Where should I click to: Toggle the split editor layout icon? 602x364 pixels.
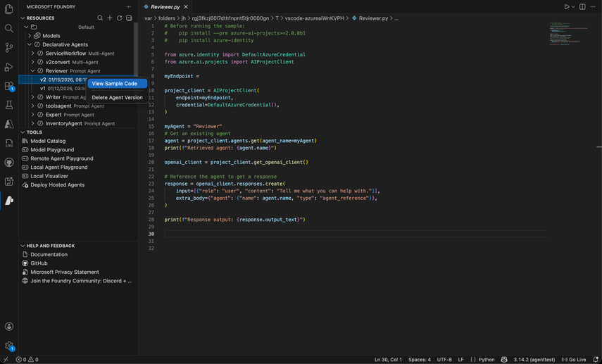[x=582, y=7]
